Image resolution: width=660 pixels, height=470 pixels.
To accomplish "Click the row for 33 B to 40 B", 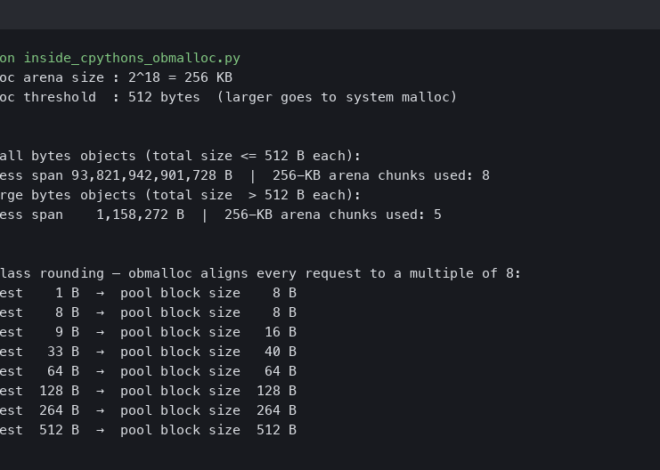I will coord(148,352).
